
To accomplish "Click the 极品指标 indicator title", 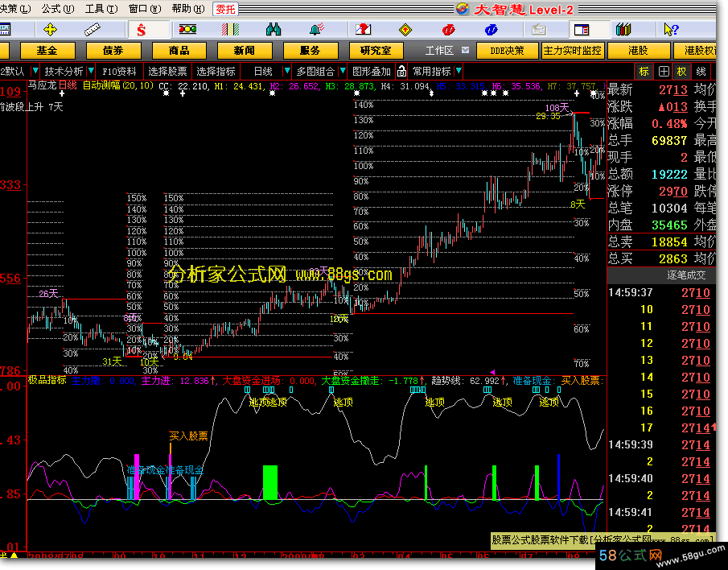I will pyautogui.click(x=47, y=380).
